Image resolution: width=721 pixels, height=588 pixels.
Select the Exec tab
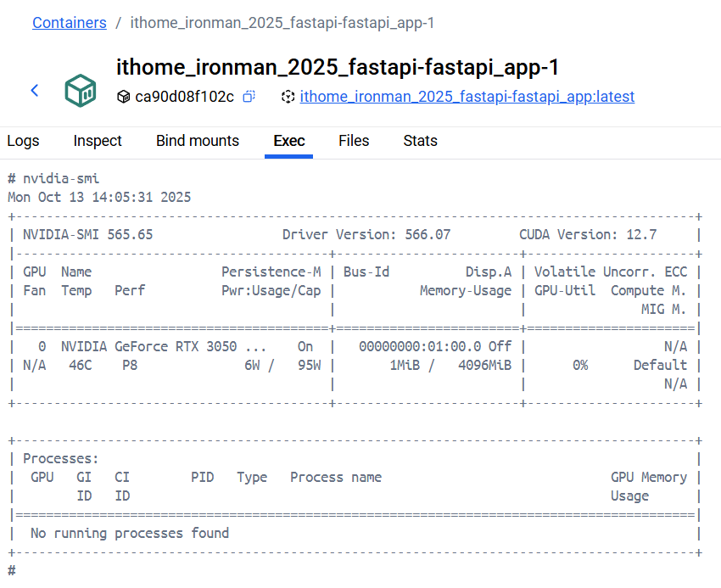(x=289, y=141)
